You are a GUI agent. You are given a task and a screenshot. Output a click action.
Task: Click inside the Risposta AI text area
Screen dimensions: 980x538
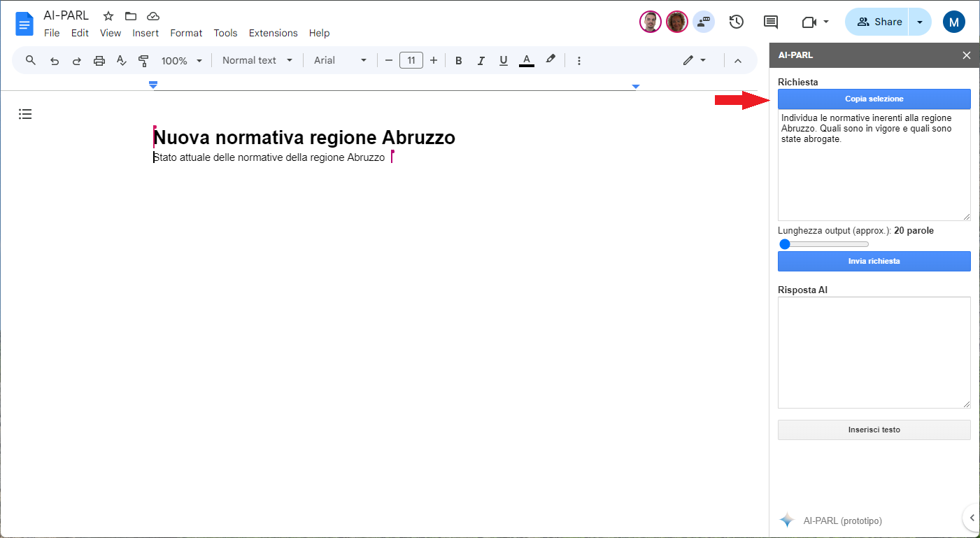(874, 352)
